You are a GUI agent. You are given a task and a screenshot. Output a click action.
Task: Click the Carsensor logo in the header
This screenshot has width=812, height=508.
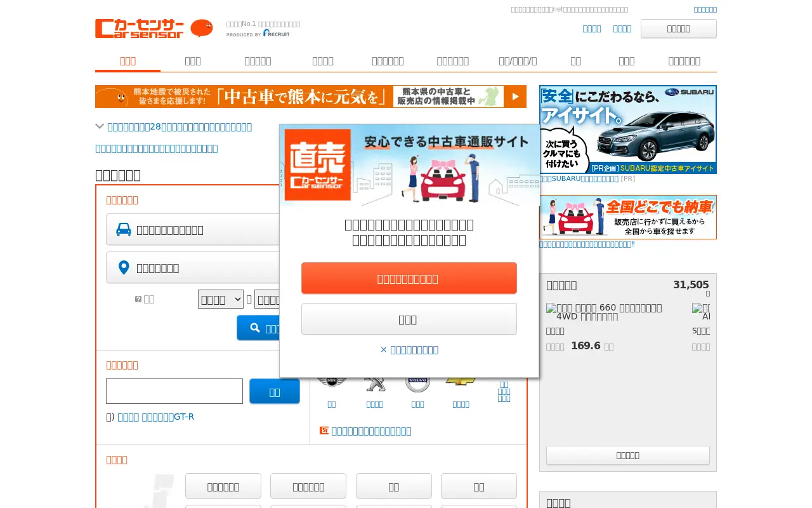point(139,29)
